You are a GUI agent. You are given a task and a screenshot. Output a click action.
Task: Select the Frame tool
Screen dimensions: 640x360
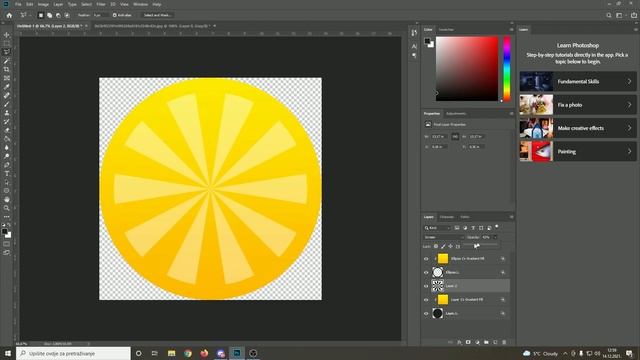(x=7, y=78)
